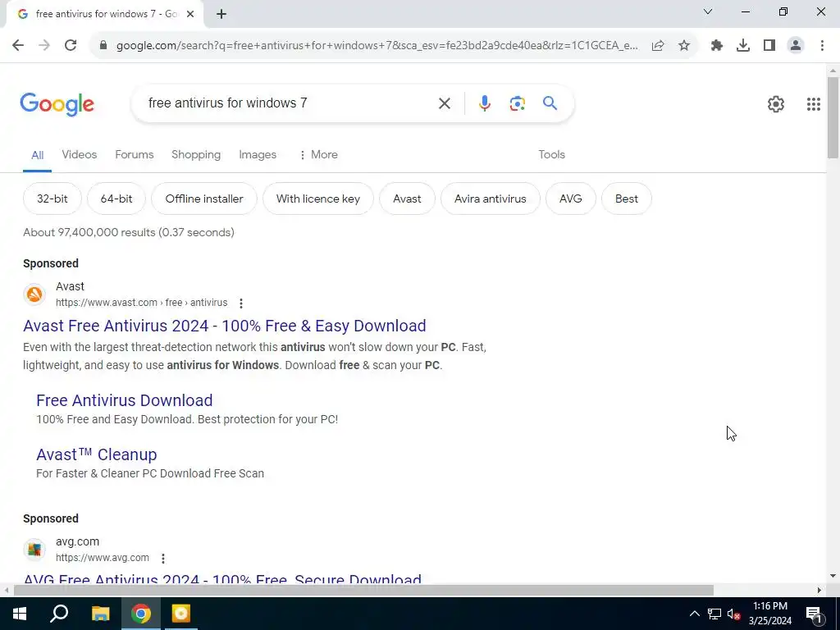Apply the Offline installer chip
Screen dimensions: 840x630
[204, 199]
